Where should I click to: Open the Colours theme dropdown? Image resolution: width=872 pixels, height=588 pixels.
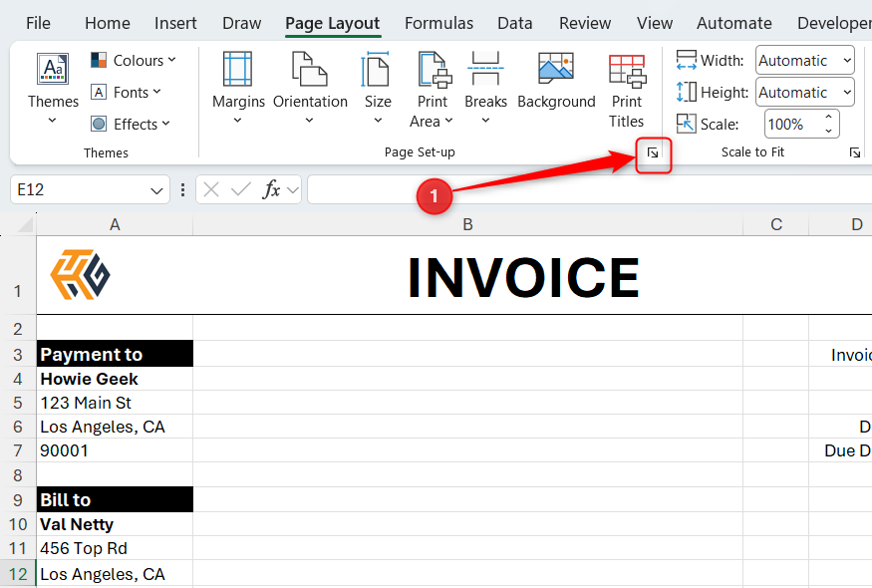134,60
